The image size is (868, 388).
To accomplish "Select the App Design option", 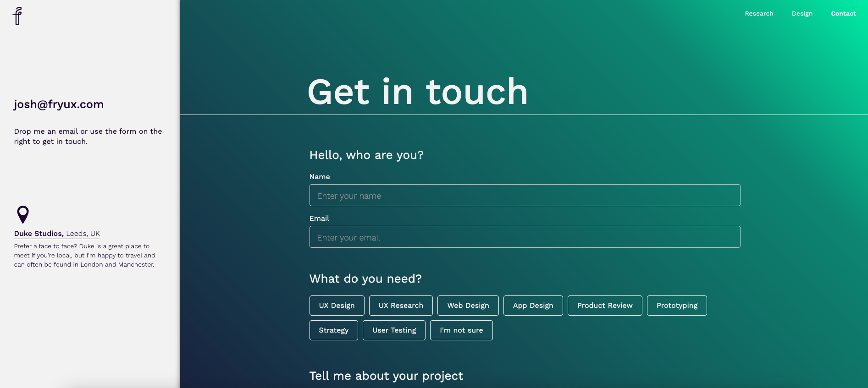I will click(533, 306).
